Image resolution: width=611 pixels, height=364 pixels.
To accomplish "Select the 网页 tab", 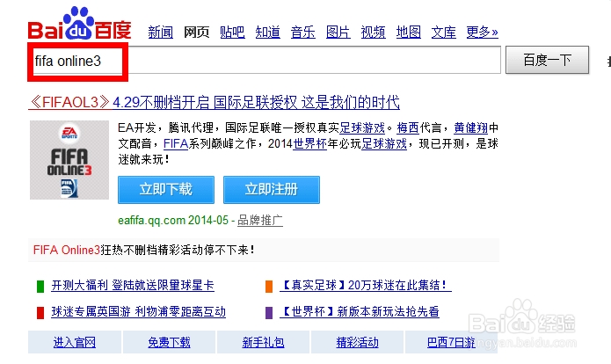I will click(196, 32).
